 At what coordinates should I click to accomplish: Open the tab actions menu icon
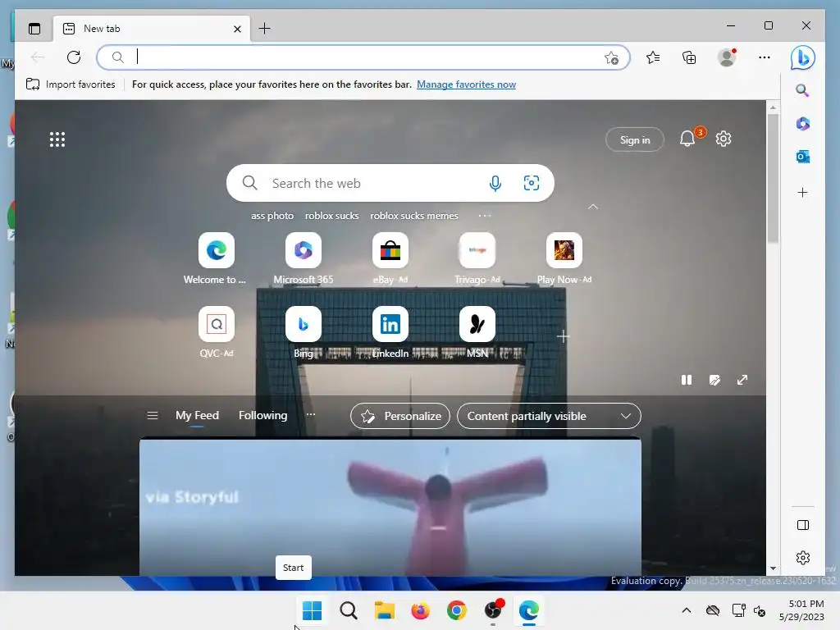(34, 29)
